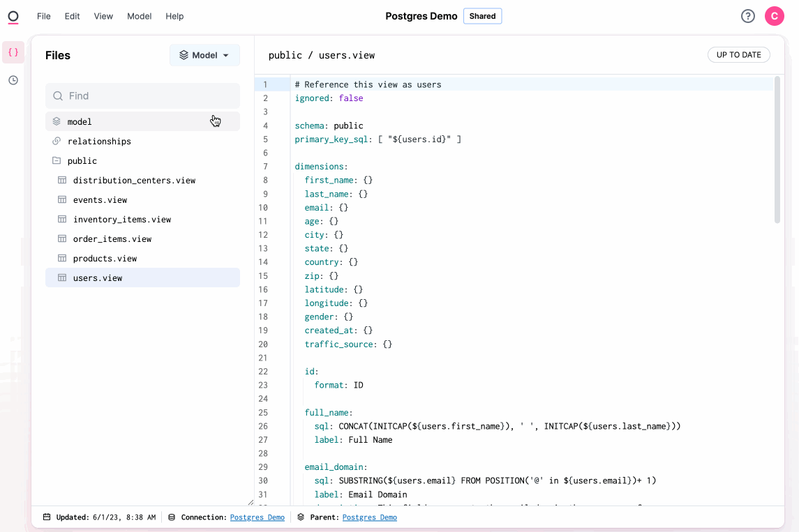Click the link icon beside relationships
Viewport: 799px width, 532px height.
click(x=57, y=141)
